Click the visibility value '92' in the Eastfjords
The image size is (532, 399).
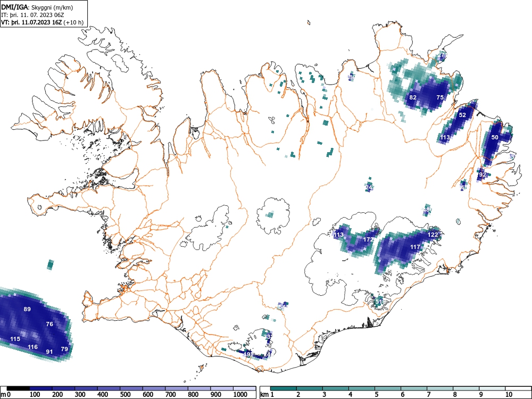pos(483,174)
